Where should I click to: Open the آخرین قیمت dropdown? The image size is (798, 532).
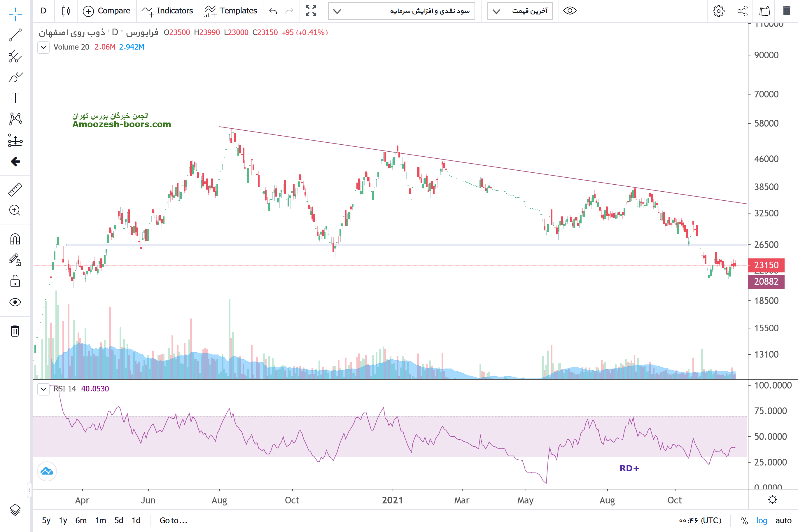[520, 11]
